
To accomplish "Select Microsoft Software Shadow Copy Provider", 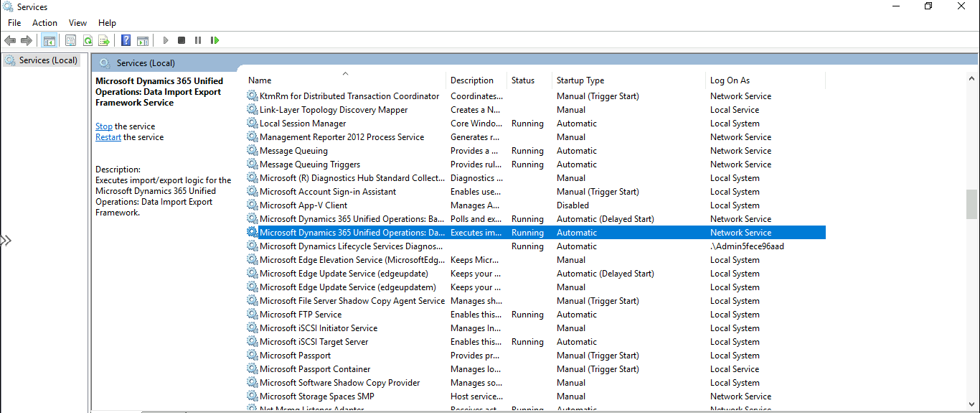I will pyautogui.click(x=340, y=383).
